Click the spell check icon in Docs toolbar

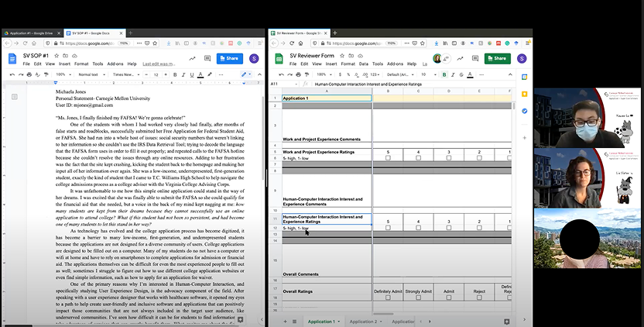37,74
